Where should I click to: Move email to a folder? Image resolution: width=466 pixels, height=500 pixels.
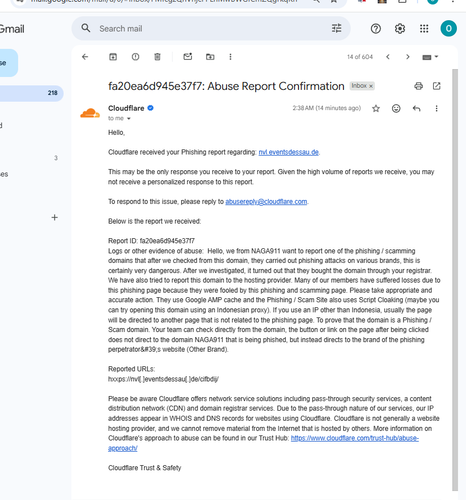click(210, 57)
